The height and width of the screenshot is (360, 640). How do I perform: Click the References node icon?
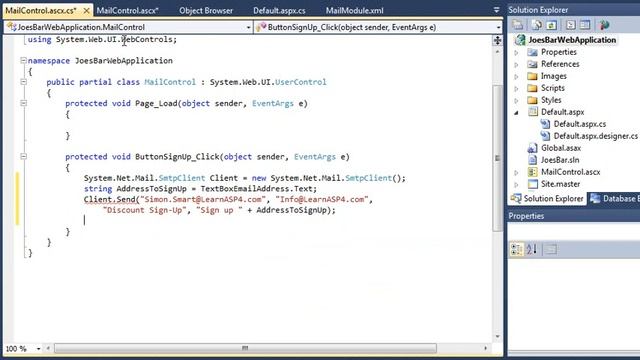pos(532,64)
